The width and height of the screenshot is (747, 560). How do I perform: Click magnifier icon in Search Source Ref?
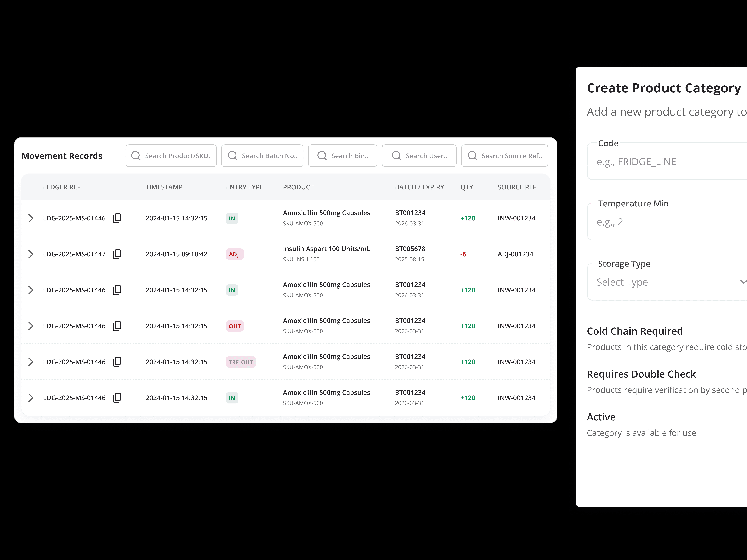tap(472, 156)
